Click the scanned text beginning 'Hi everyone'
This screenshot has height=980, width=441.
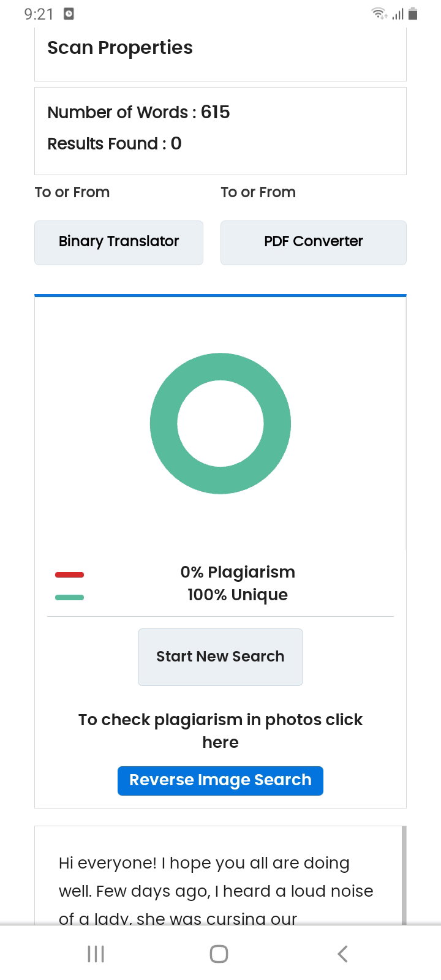216,891
